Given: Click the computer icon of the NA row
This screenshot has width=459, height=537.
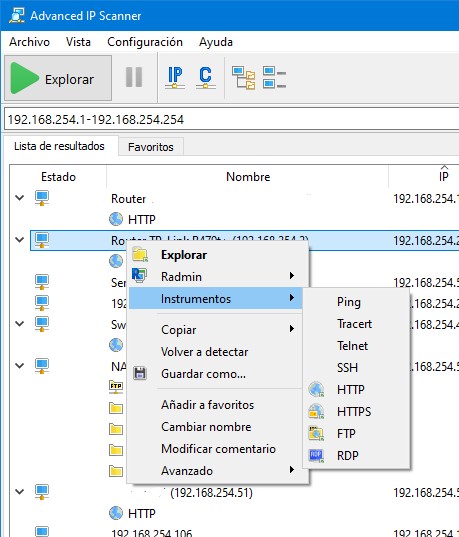Looking at the screenshot, I should pos(42,366).
